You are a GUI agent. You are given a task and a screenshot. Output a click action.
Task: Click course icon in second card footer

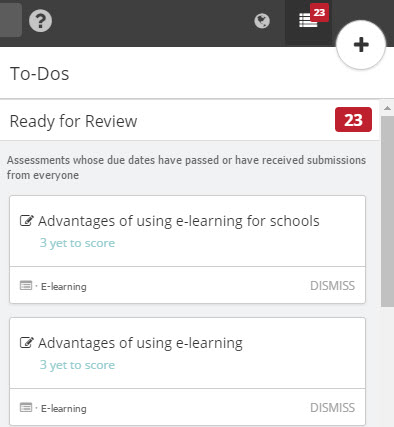[26, 407]
